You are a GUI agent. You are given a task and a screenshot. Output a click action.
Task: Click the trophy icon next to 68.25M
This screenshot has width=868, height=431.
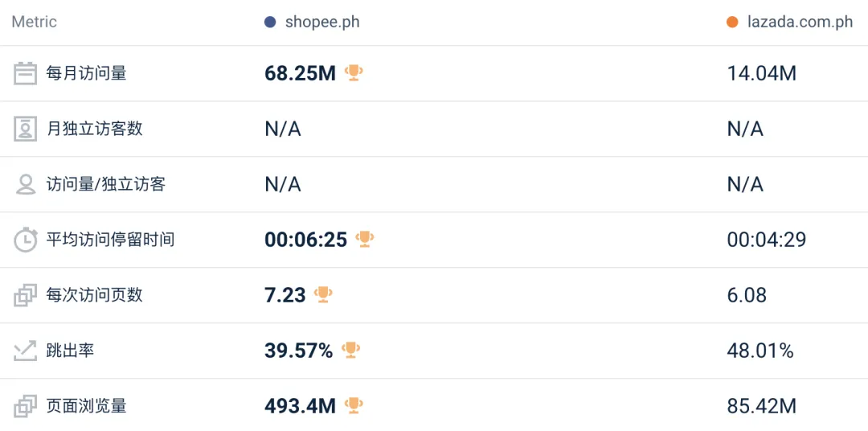[354, 72]
